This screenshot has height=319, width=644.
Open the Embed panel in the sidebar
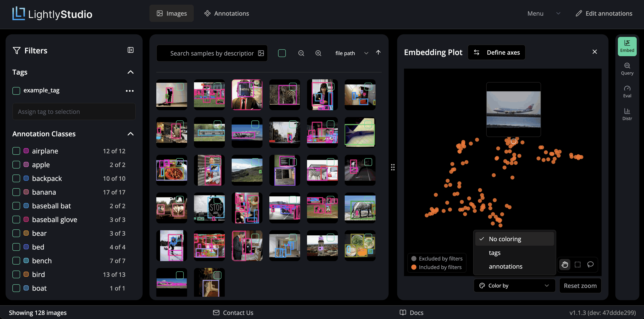627,46
